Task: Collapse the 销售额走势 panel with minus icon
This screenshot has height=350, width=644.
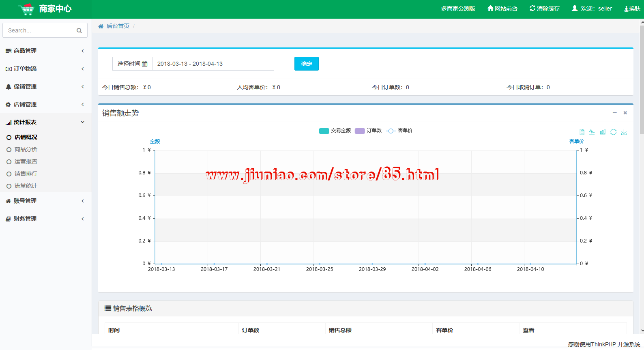Action: (x=614, y=113)
